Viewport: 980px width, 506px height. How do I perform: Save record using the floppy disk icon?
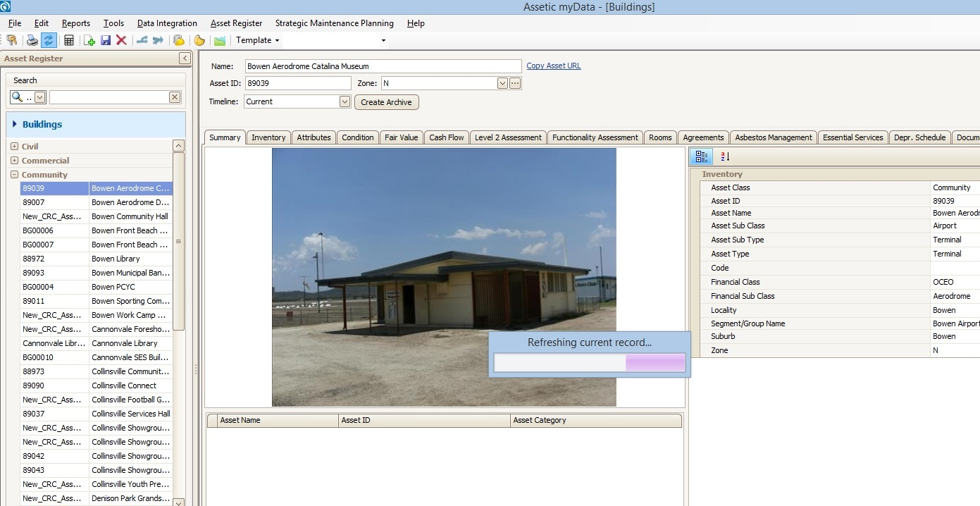coord(106,40)
